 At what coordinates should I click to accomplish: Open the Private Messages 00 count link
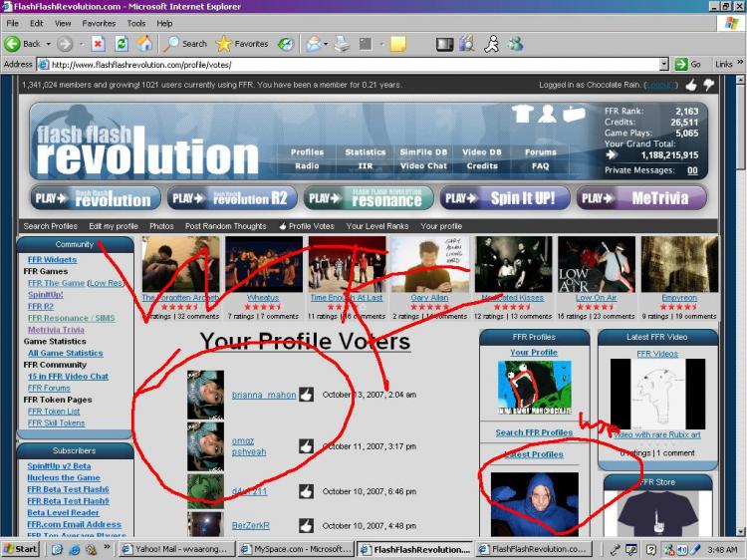(692, 170)
